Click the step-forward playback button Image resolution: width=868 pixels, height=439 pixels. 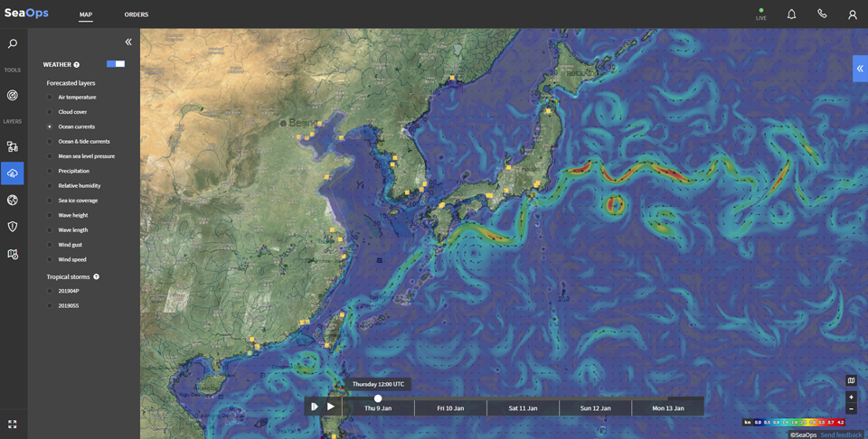315,406
